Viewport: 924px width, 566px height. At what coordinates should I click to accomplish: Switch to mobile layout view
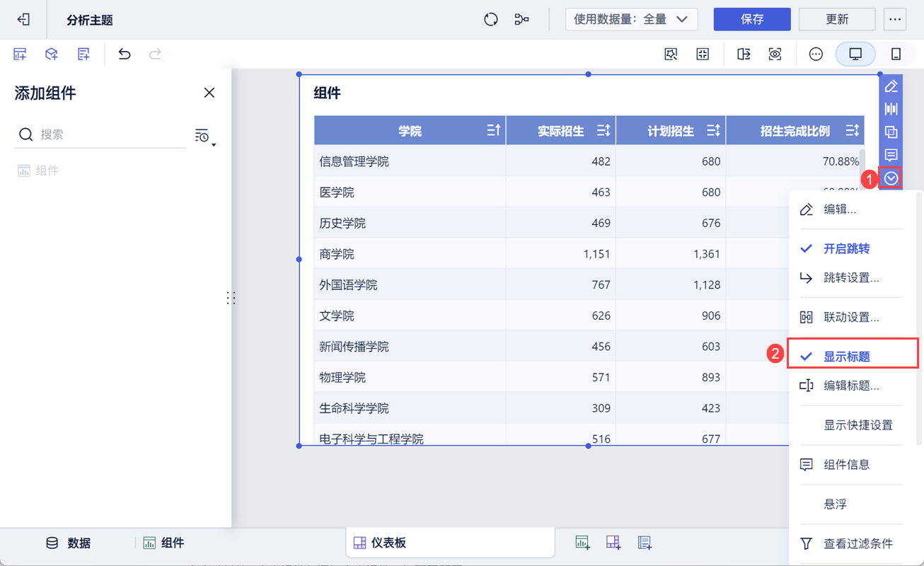click(x=896, y=54)
